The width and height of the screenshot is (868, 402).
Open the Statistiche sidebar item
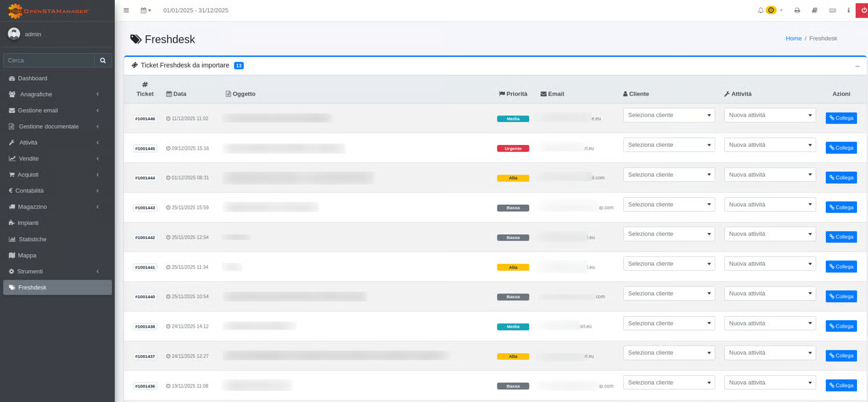pos(32,239)
